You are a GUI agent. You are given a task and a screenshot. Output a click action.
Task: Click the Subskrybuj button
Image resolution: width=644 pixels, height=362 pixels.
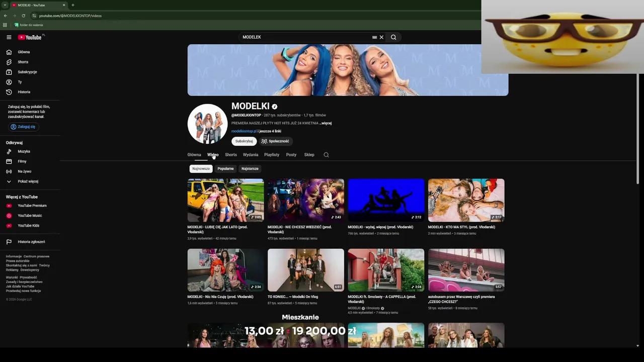click(244, 141)
